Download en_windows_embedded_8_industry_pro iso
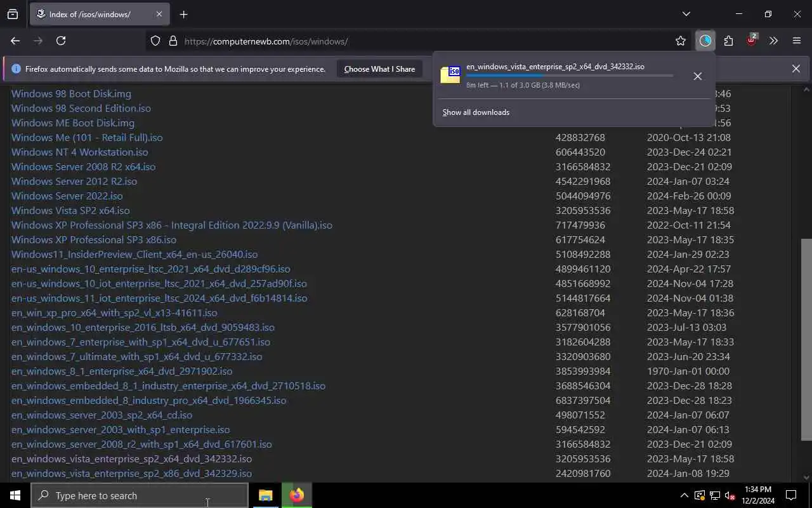The width and height of the screenshot is (812, 508). (148, 400)
